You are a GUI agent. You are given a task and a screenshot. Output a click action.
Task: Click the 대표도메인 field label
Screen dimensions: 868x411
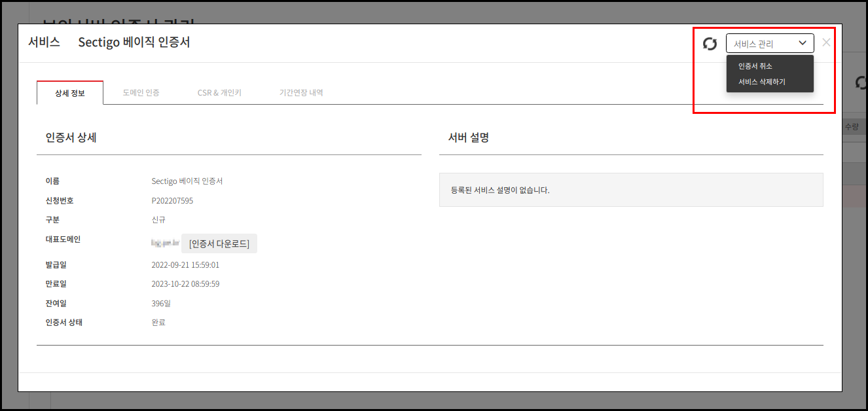pyautogui.click(x=63, y=240)
